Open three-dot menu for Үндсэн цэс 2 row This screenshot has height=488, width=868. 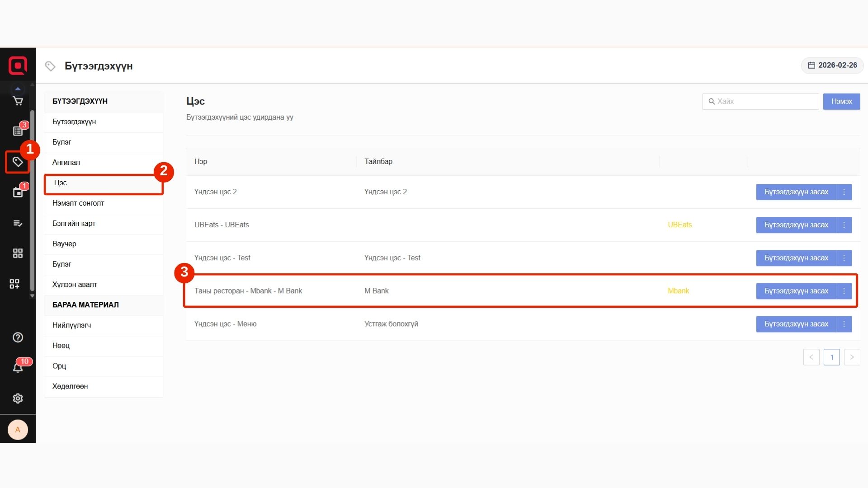click(844, 192)
